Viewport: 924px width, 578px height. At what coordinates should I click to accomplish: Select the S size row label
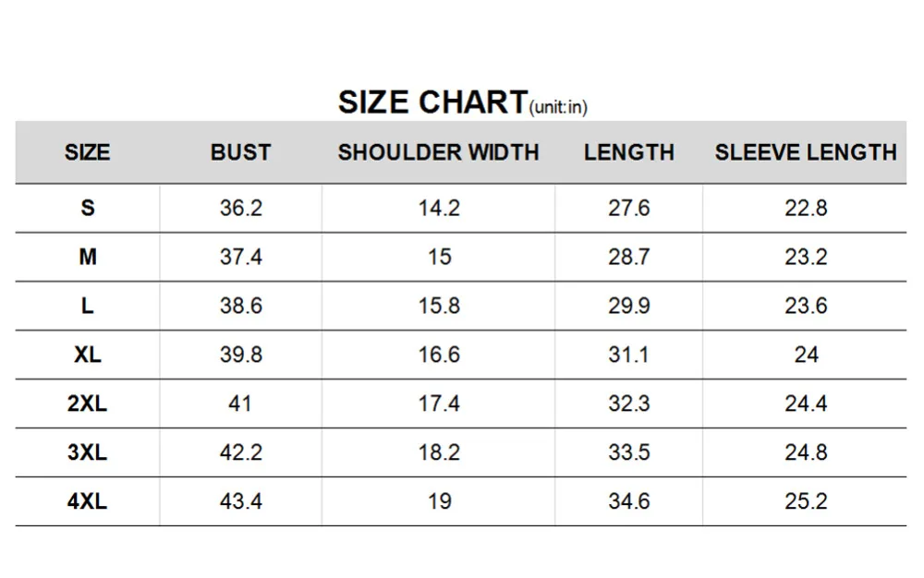(87, 208)
